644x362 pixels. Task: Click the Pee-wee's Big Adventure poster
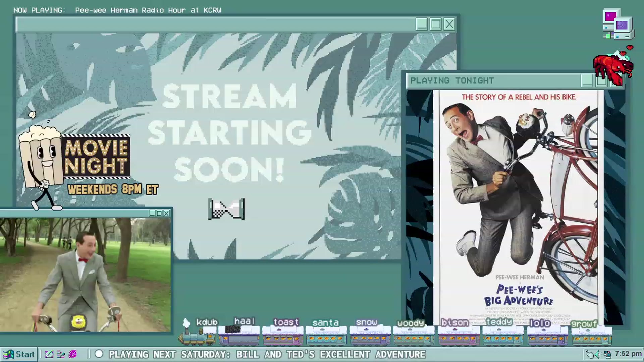(519, 207)
